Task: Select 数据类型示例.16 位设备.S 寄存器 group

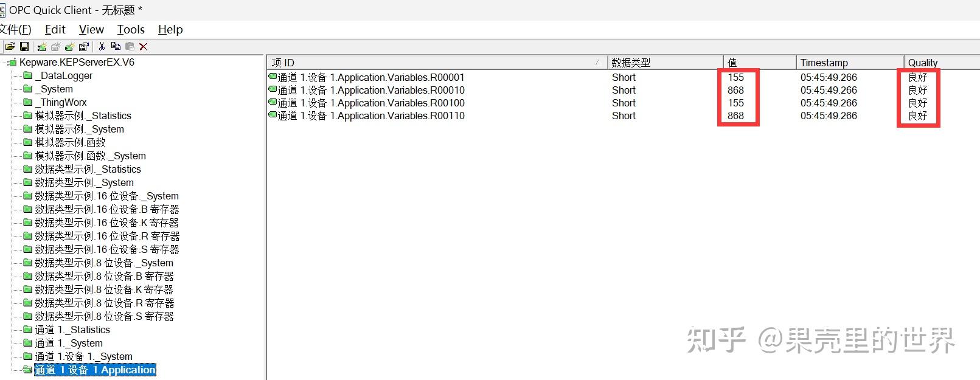Action: [x=107, y=249]
